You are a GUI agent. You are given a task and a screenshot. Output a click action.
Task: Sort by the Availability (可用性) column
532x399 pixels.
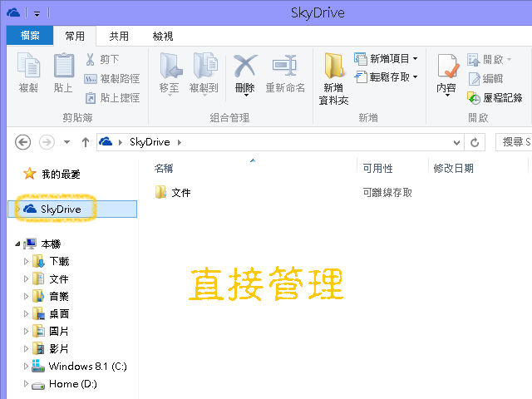tap(377, 168)
